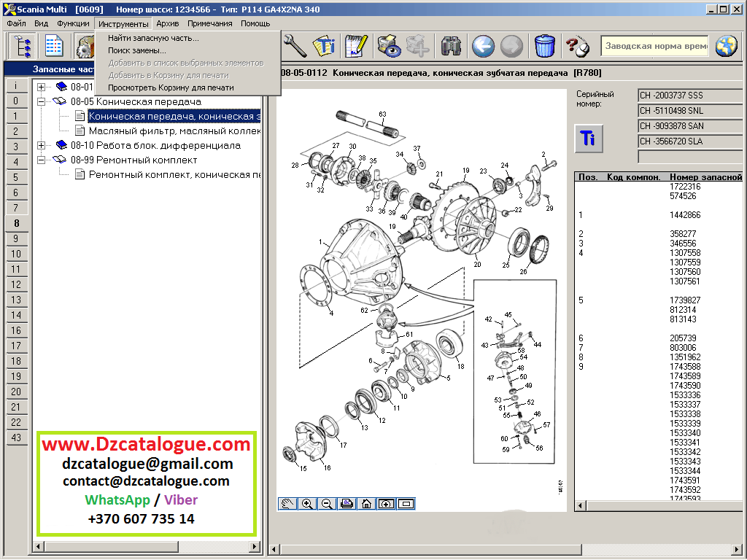Viewport: 747px width, 560px height.
Task: Click the globe icon in toolbar
Action: click(x=726, y=46)
